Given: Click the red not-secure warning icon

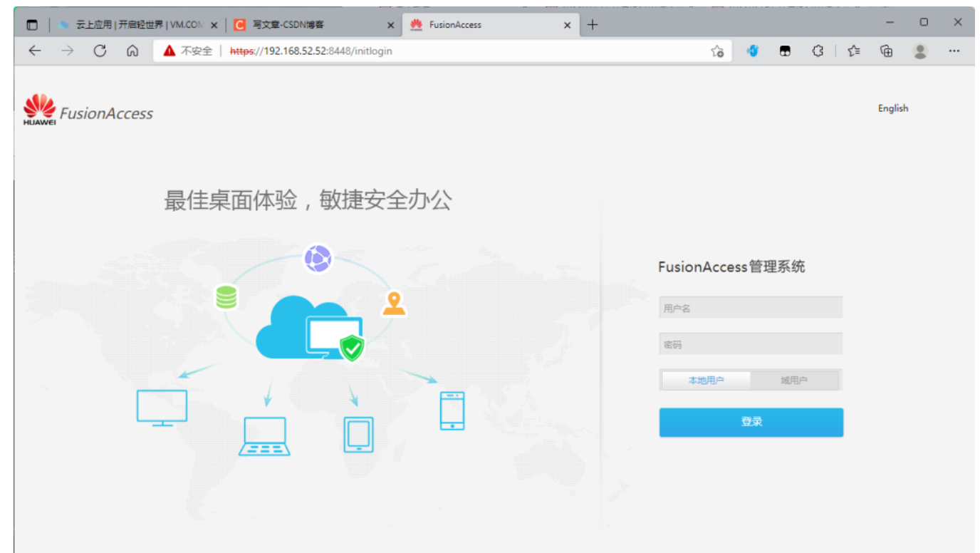Looking at the screenshot, I should pos(169,51).
